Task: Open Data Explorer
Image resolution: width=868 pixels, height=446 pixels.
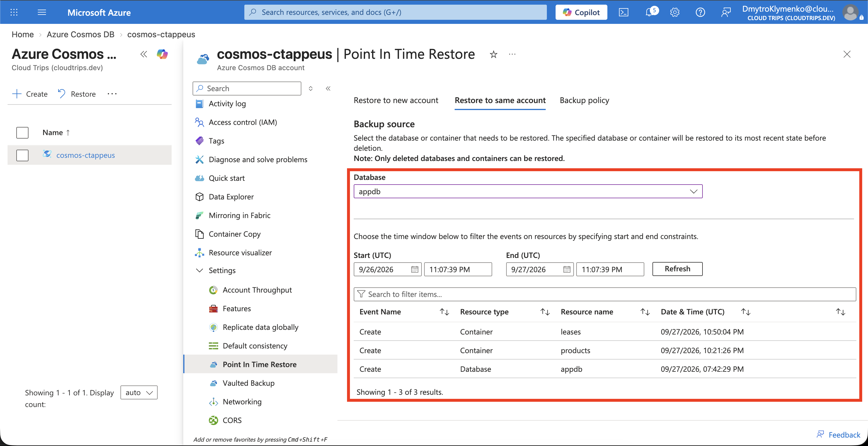Action: [x=231, y=197]
